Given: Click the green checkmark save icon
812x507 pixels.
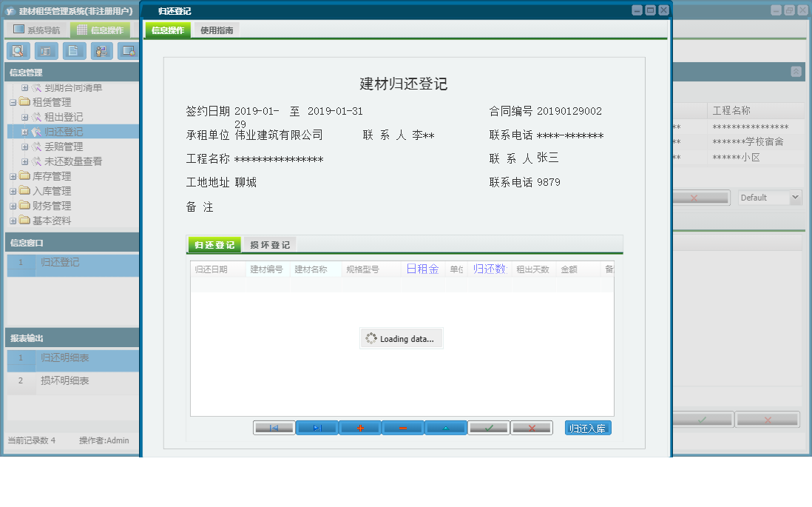Looking at the screenshot, I should (488, 427).
